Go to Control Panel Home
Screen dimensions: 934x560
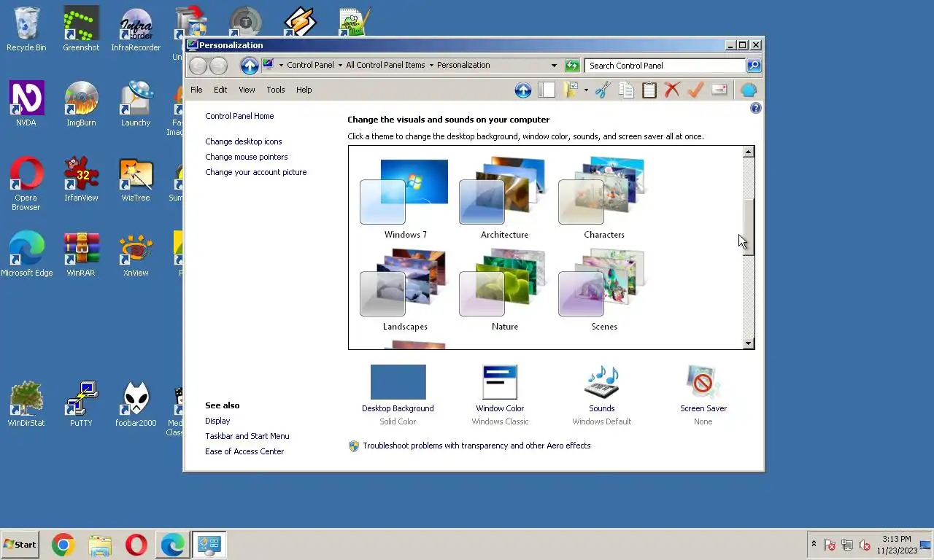tap(239, 116)
